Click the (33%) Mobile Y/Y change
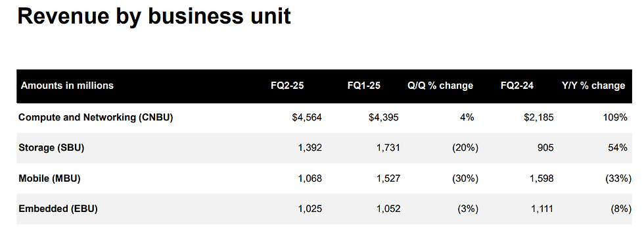Image resolution: width=644 pixels, height=237 pixels. pos(618,178)
